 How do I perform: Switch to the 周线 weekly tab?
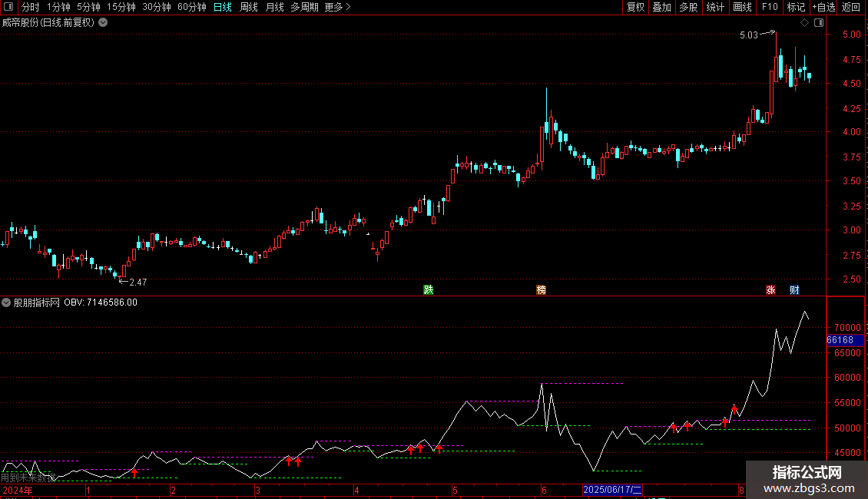coord(249,7)
